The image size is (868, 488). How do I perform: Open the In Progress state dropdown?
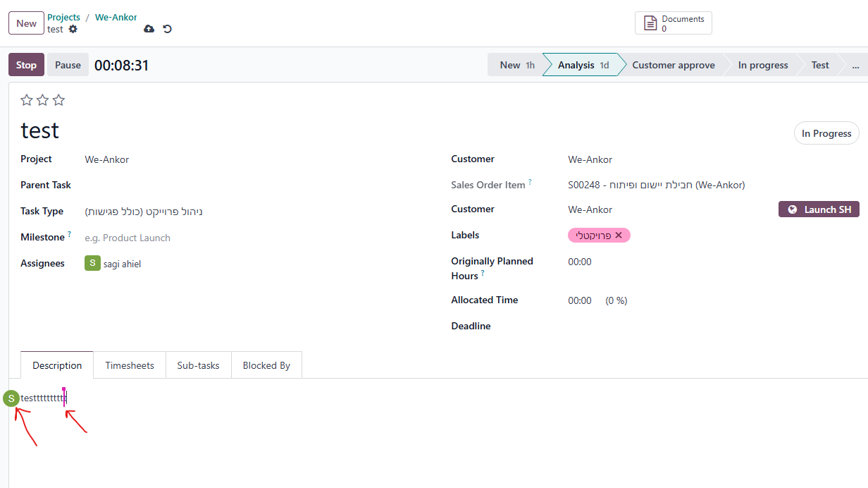pos(826,133)
